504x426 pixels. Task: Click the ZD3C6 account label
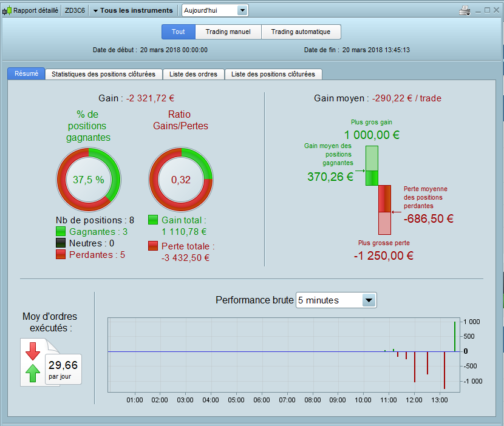tap(74, 10)
